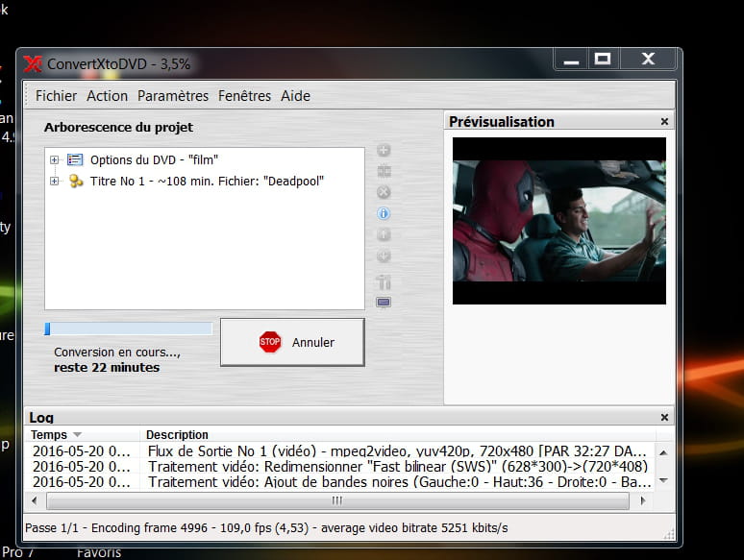Click the red stop sign icon
The width and height of the screenshot is (744, 560).
[x=270, y=342]
